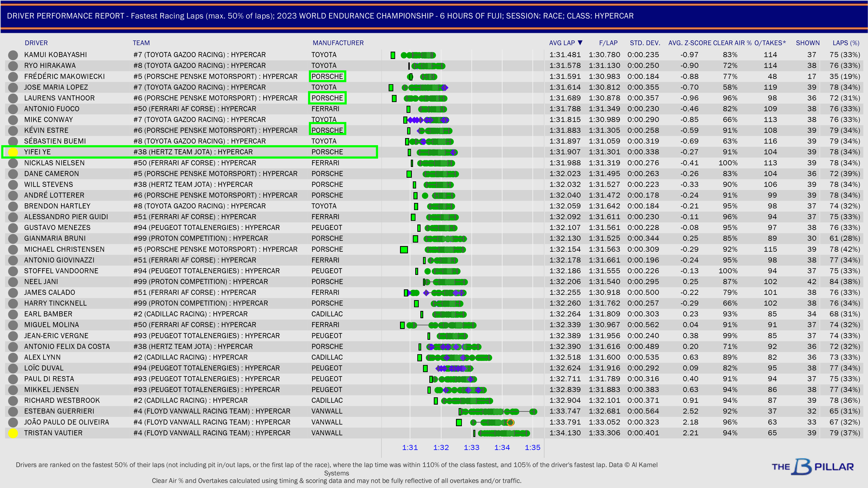The width and height of the screenshot is (868, 488).
Task: Select the Paul Di Resta driver name
Action: click(x=49, y=379)
